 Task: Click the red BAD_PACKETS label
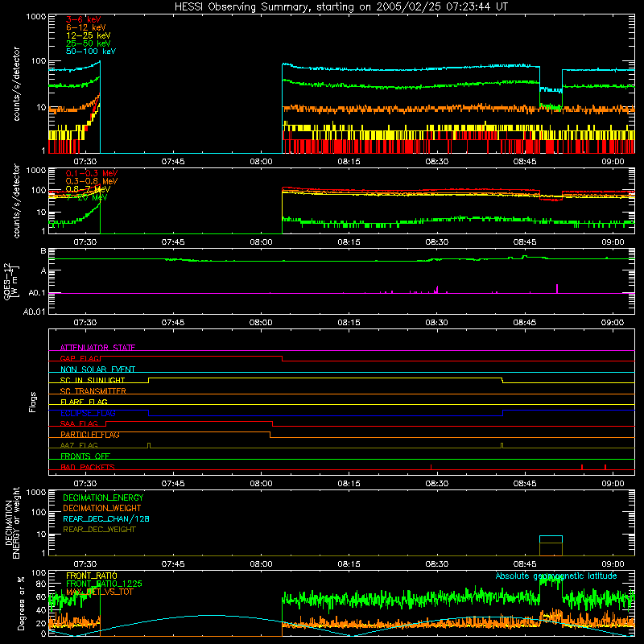(88, 467)
